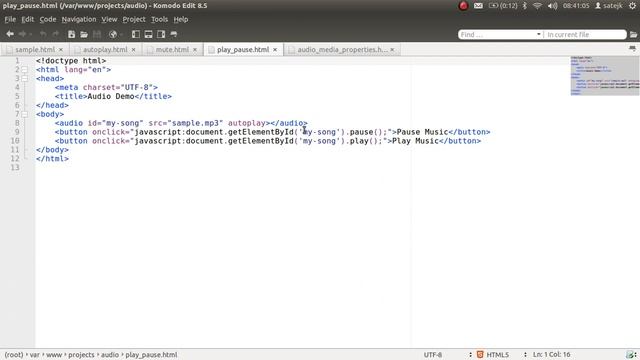The image size is (640, 360).
Task: Toggle the right pane visibility
Action: 161,34
